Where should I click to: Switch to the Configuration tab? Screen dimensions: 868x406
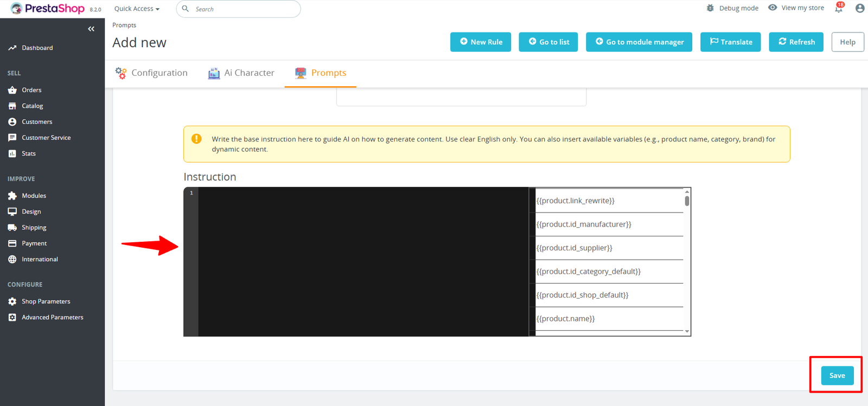[151, 73]
